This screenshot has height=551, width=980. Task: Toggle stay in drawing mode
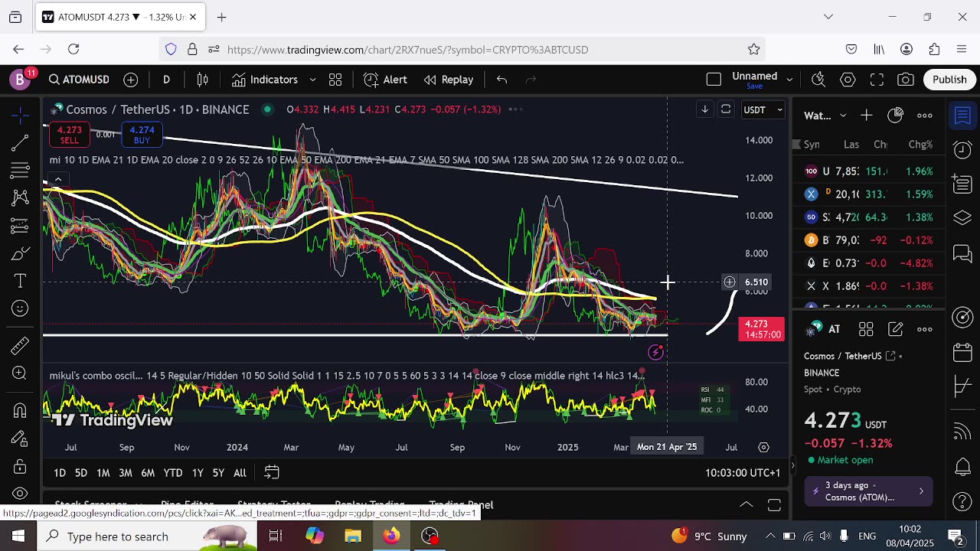pyautogui.click(x=21, y=439)
